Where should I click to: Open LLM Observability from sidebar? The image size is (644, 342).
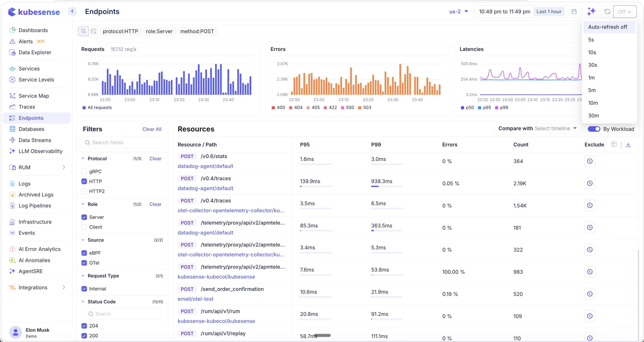[41, 151]
